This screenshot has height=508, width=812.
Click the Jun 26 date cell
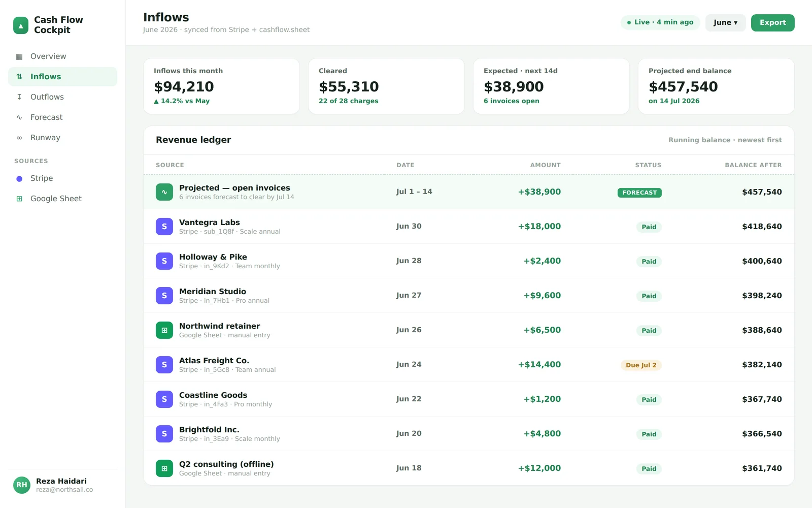409,330
